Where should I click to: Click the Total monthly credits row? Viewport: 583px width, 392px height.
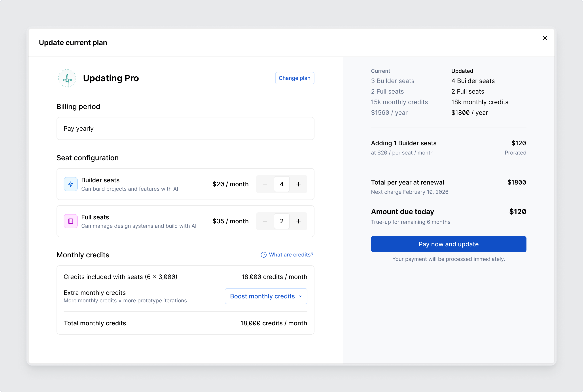185,323
